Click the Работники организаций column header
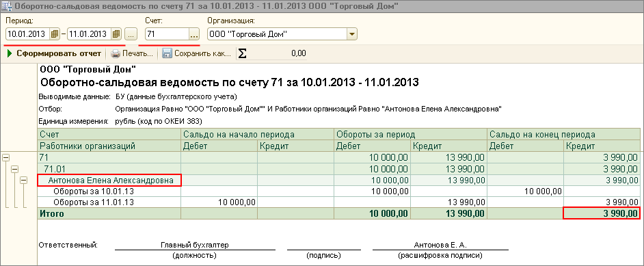Screen dimensions: 644x266 click(109, 146)
